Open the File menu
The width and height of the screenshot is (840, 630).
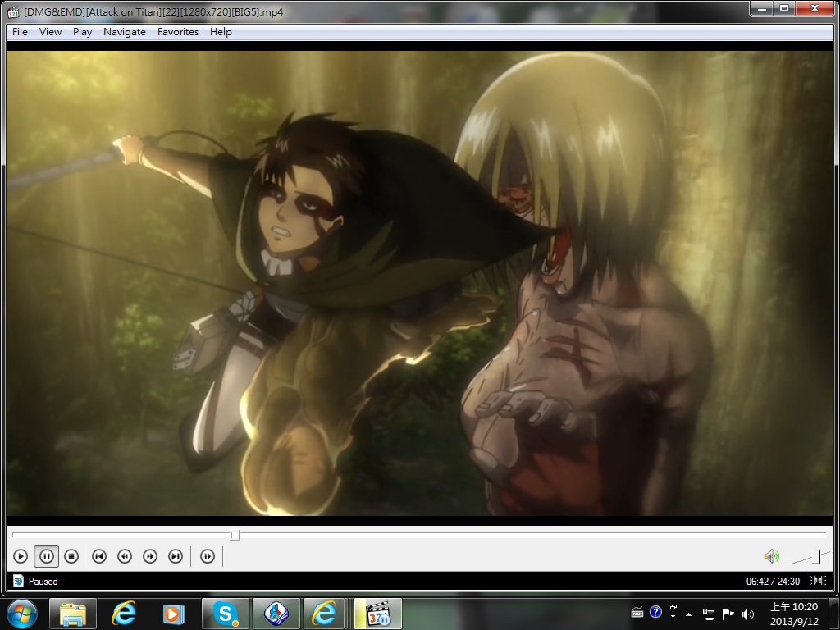(20, 32)
